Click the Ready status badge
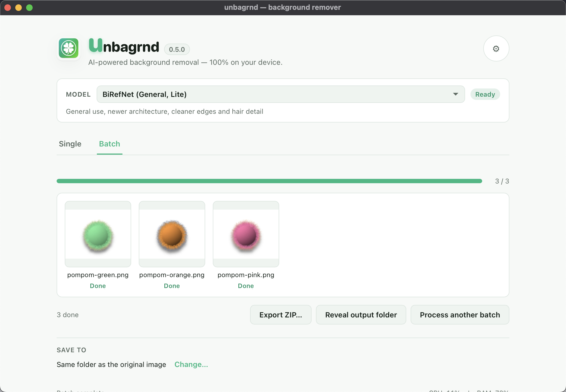Image resolution: width=566 pixels, height=392 pixels. pos(485,94)
